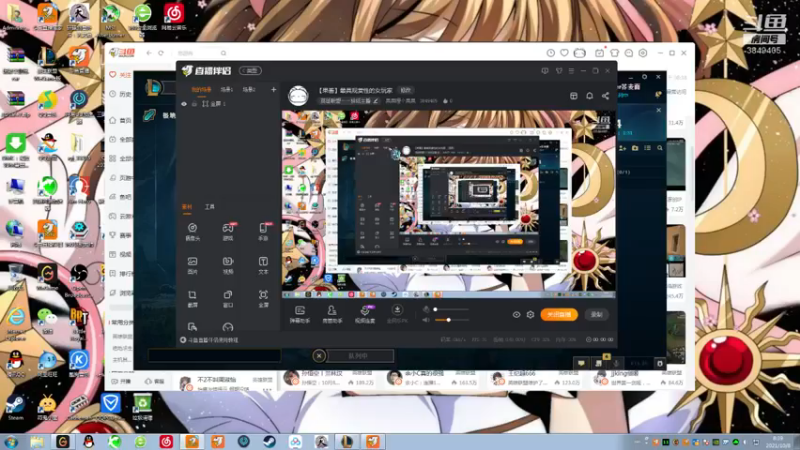The image size is (800, 450).
Task: Click the record button
Action: coord(596,315)
